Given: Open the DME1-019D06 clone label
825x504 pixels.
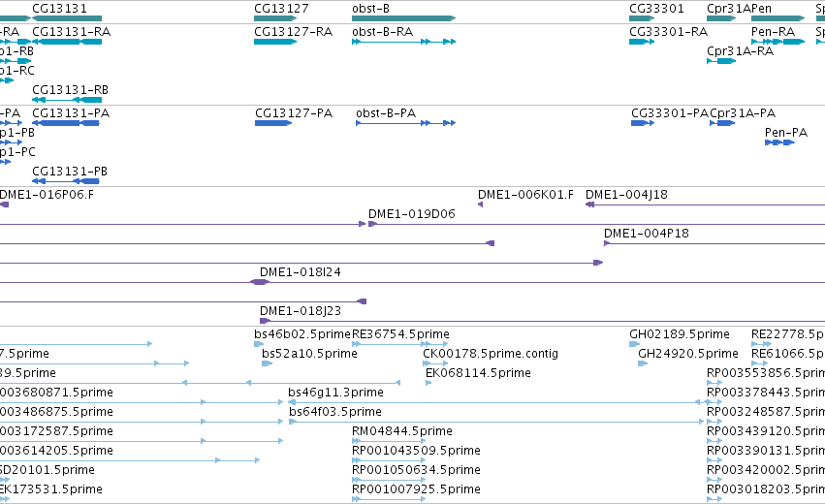Looking at the screenshot, I should pyautogui.click(x=411, y=213).
